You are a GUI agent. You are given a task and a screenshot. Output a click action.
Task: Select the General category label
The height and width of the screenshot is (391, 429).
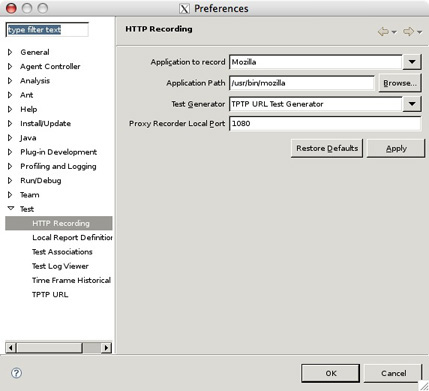click(35, 52)
